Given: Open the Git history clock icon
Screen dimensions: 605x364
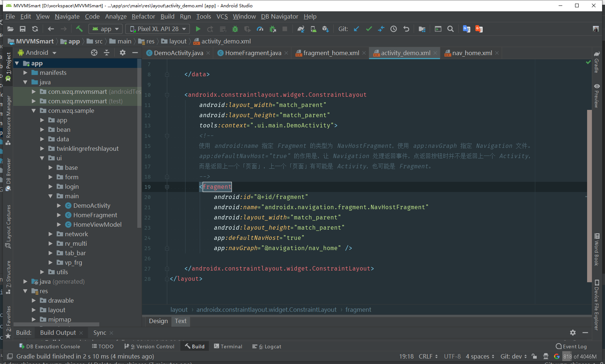Looking at the screenshot, I should coord(394,29).
